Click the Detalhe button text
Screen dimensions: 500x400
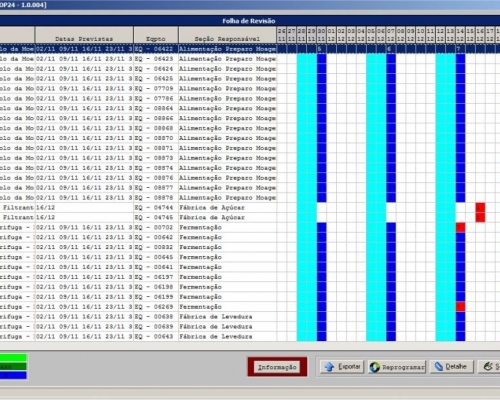click(456, 367)
